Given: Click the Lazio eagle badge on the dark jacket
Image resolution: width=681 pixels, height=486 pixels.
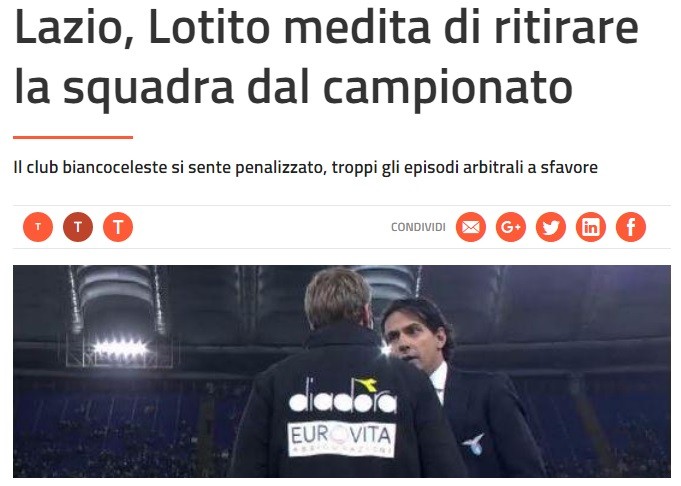Looking at the screenshot, I should 473,444.
